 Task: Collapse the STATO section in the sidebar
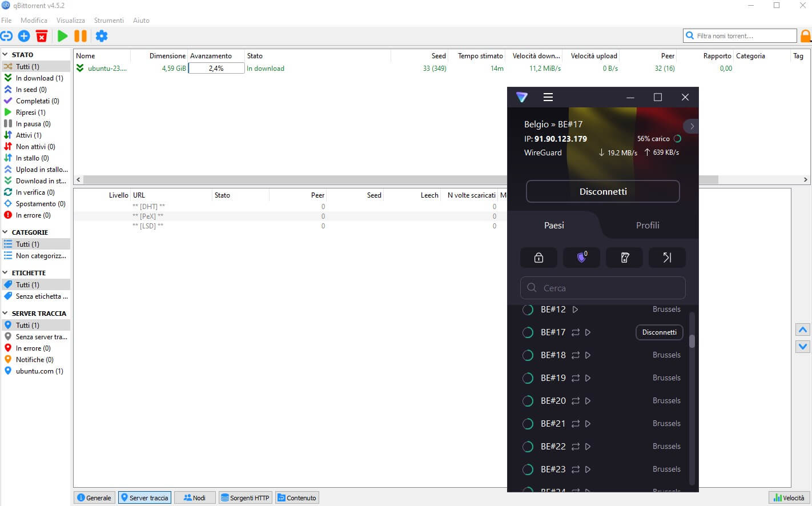coord(5,55)
